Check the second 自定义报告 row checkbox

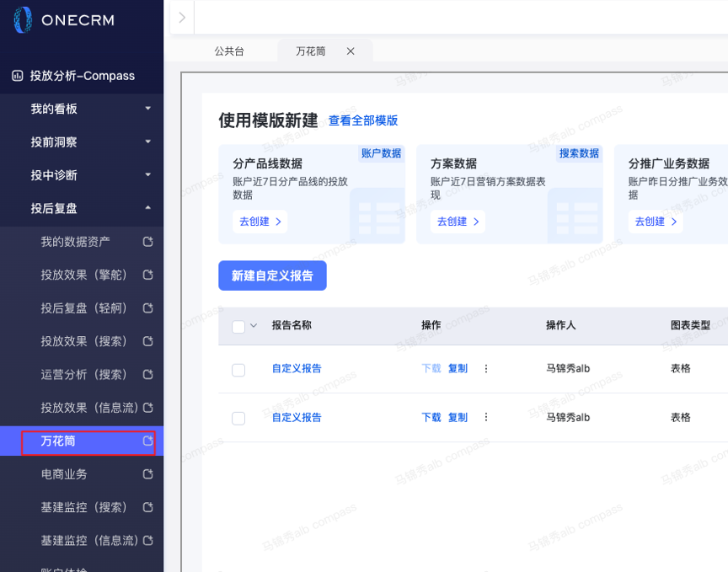coord(238,419)
